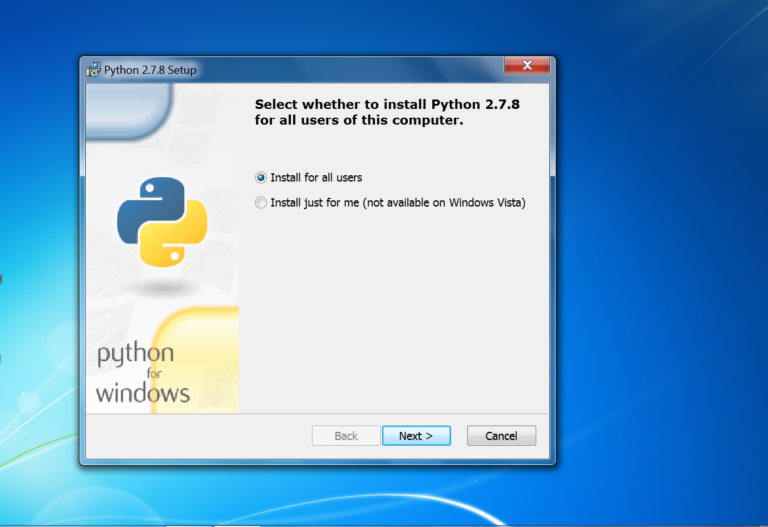Click the "windows" word in the banner
Screen dimensions: 768x527
pos(142,393)
